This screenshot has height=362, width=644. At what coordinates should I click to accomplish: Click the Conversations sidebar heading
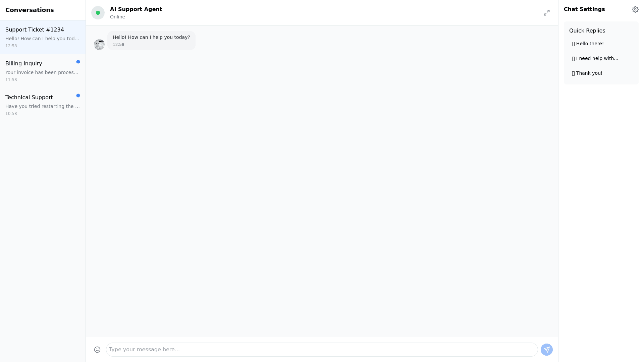30,10
